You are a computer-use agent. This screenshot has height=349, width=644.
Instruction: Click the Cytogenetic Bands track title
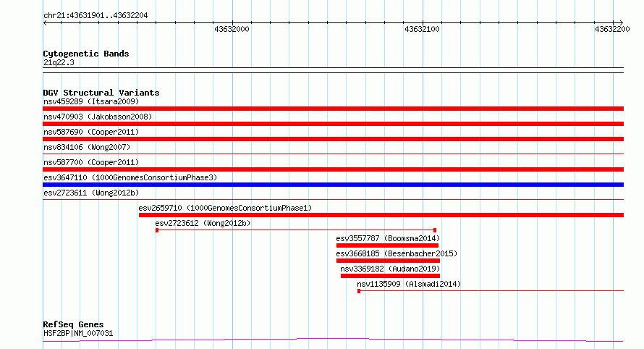(86, 54)
